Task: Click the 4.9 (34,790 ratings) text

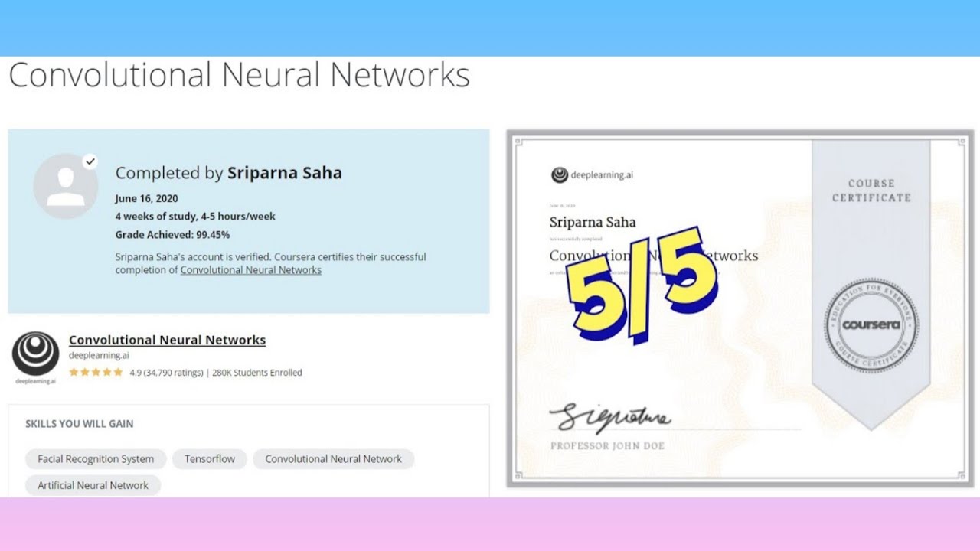Action: coord(166,373)
